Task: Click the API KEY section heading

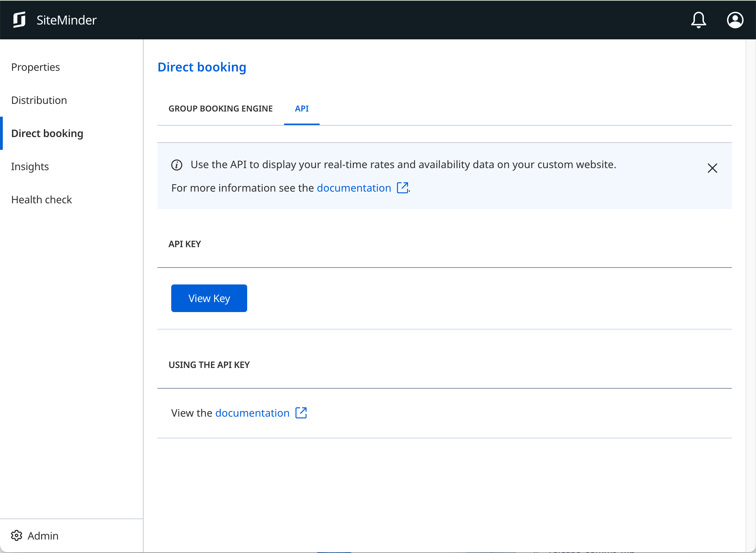Action: (185, 244)
